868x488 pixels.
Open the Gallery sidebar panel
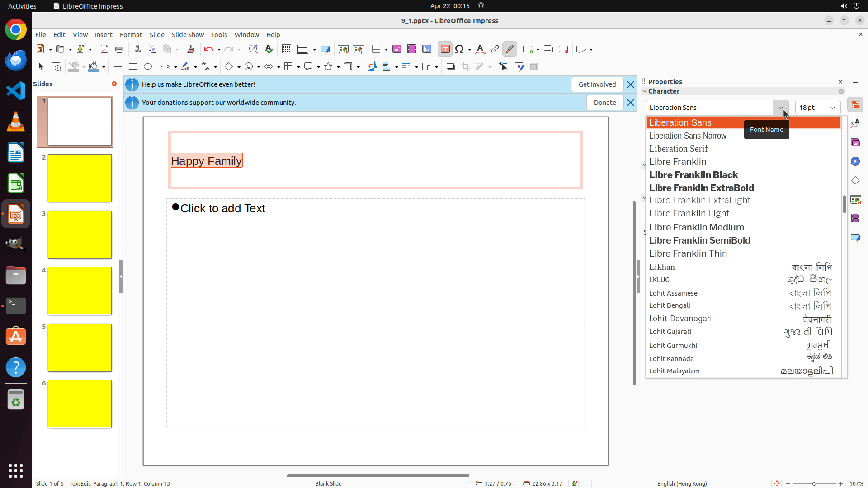855,143
